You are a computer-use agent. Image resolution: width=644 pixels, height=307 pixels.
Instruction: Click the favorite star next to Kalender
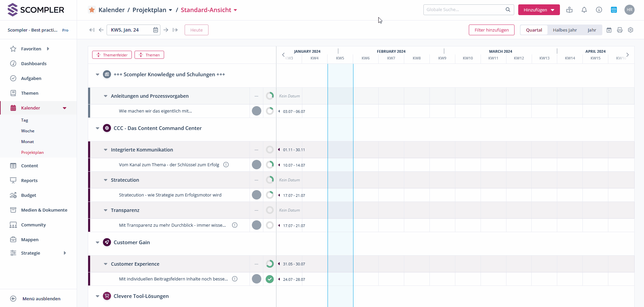point(92,10)
